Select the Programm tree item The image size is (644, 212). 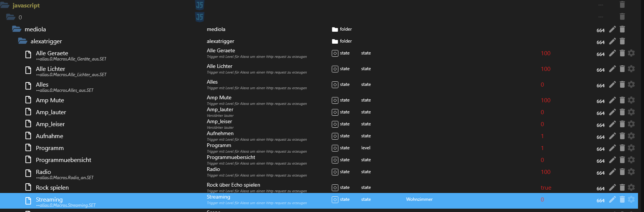[50, 148]
